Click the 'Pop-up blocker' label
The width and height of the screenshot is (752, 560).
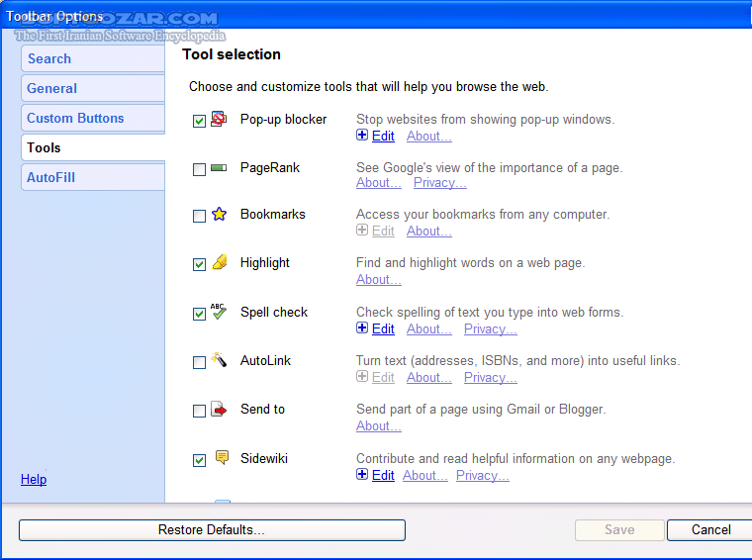coord(283,119)
